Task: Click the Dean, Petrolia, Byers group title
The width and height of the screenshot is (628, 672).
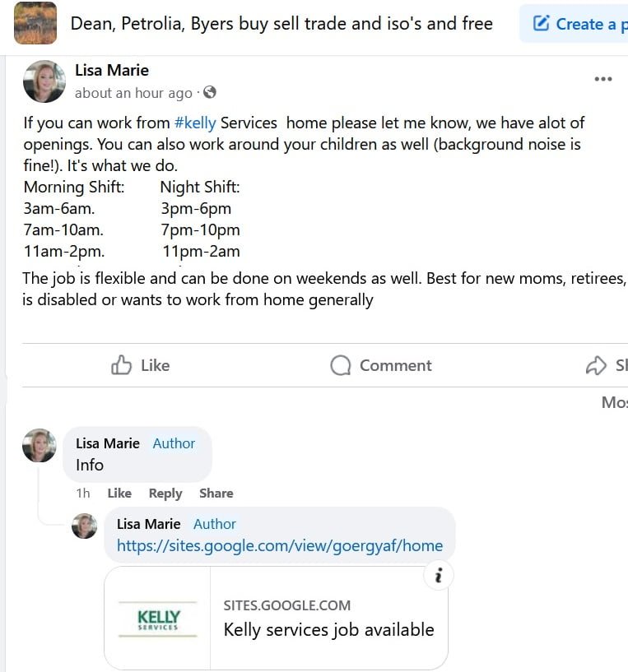Action: [281, 24]
